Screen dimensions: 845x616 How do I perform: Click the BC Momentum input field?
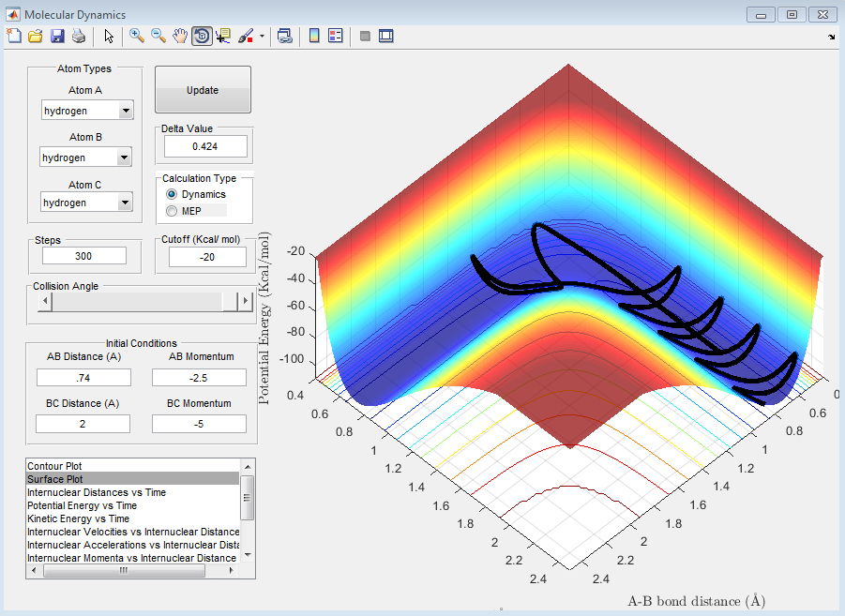pos(199,424)
